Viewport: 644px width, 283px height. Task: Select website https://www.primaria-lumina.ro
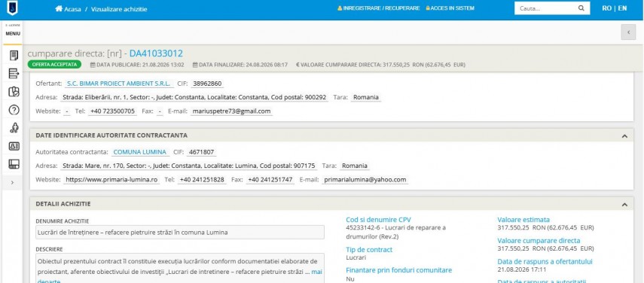pyautogui.click(x=111, y=180)
